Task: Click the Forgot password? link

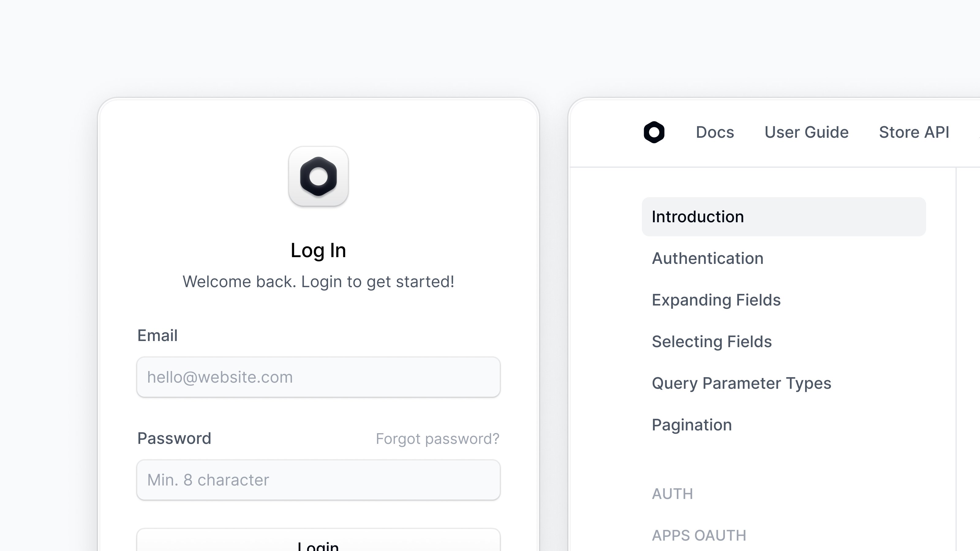Action: point(438,439)
